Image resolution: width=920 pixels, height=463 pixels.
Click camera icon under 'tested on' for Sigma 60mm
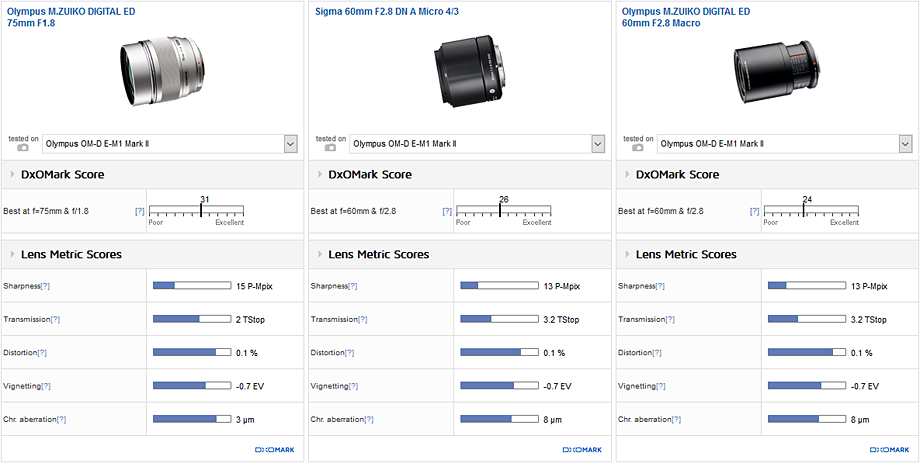point(330,148)
